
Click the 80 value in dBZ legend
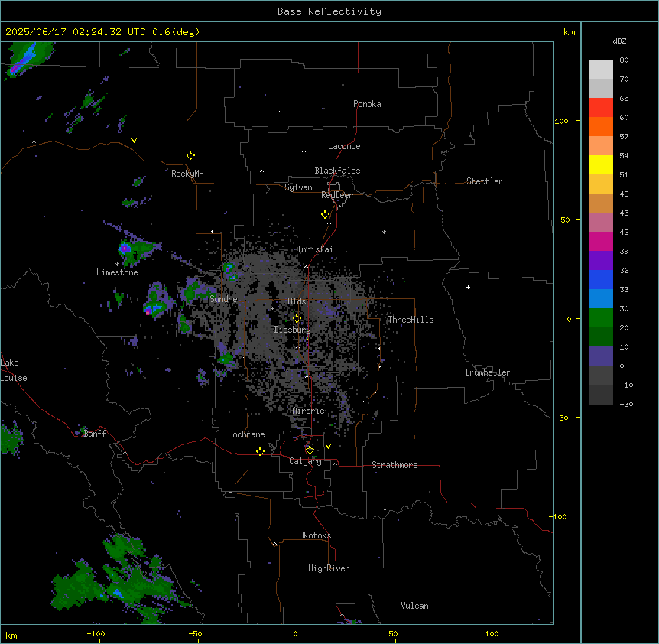[624, 60]
